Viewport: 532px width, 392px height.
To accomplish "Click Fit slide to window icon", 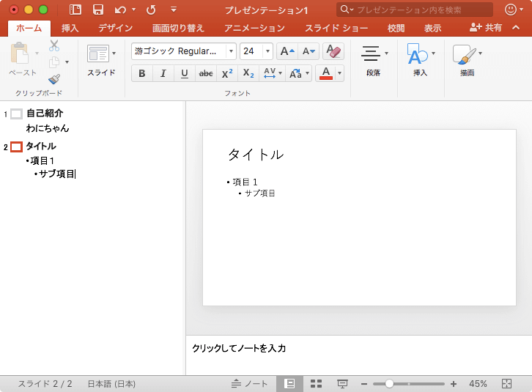I will click(x=506, y=384).
